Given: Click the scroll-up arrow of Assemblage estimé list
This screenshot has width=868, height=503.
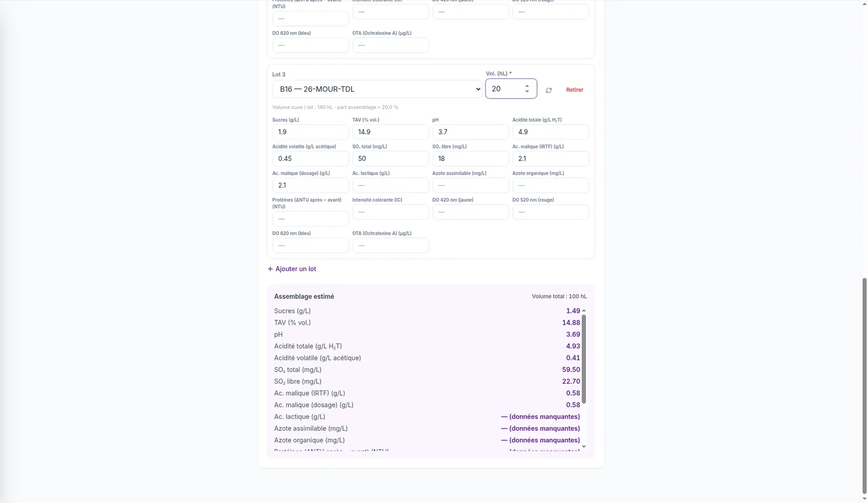Looking at the screenshot, I should [584, 311].
